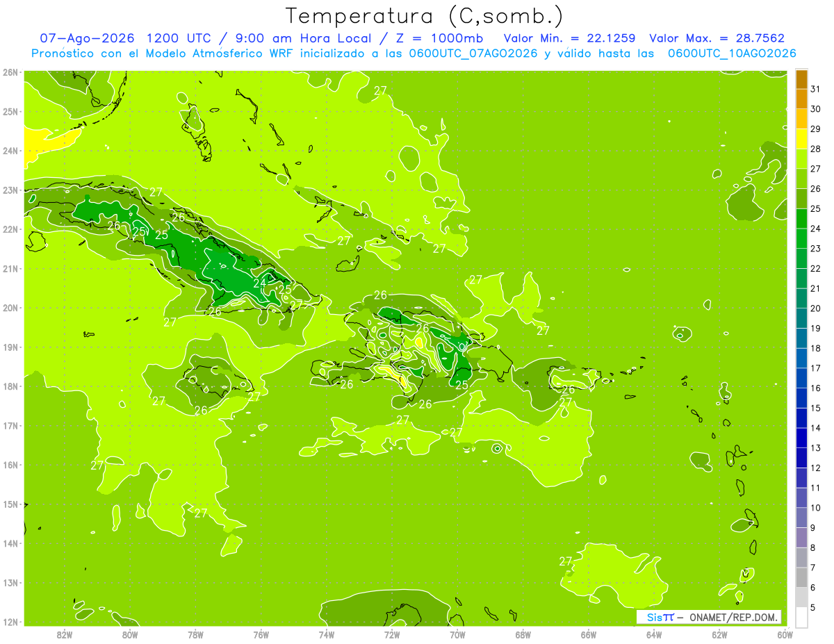Viewport: 834px width, 644px height.
Task: Click the 'Temperatura (C,somb.)' title
Action: 425,15
